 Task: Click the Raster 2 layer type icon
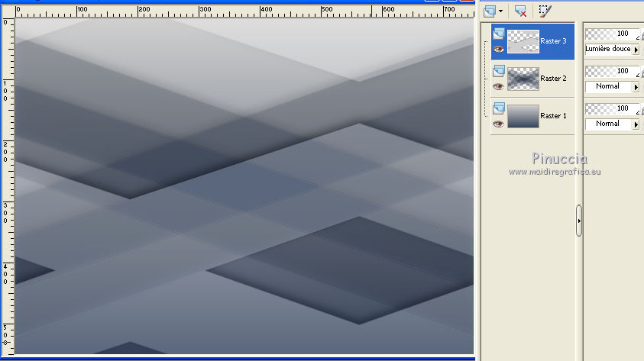[x=499, y=70]
